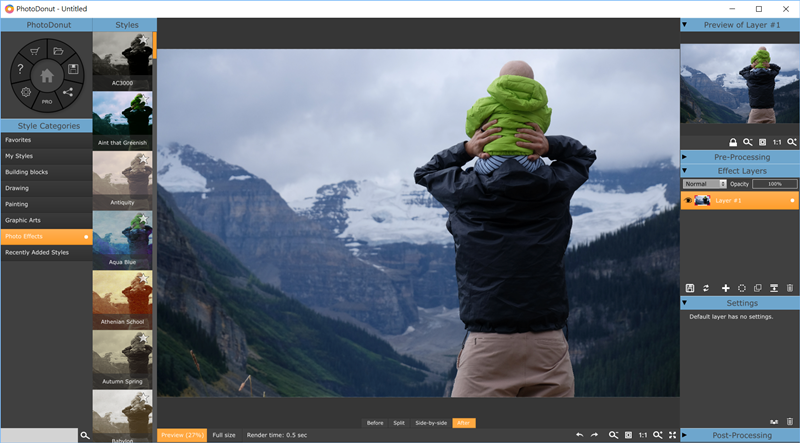The height and width of the screenshot is (443, 800).
Task: Switch the view mode to Split
Action: (399, 423)
